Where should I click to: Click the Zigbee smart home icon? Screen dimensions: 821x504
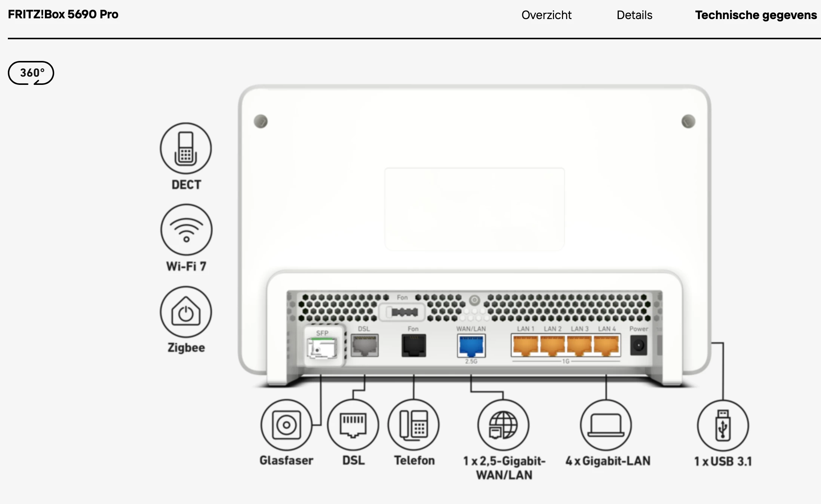pos(186,312)
